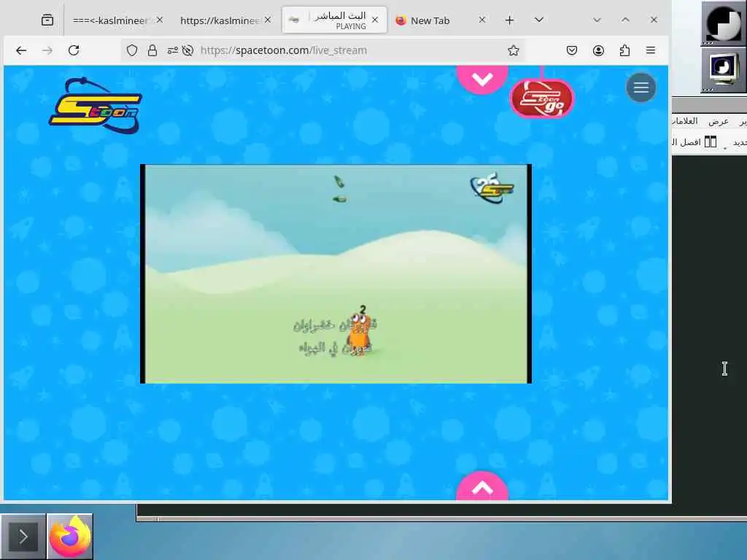This screenshot has width=747, height=560.
Task: Click Firefox icon in the taskbar
Action: click(x=70, y=537)
